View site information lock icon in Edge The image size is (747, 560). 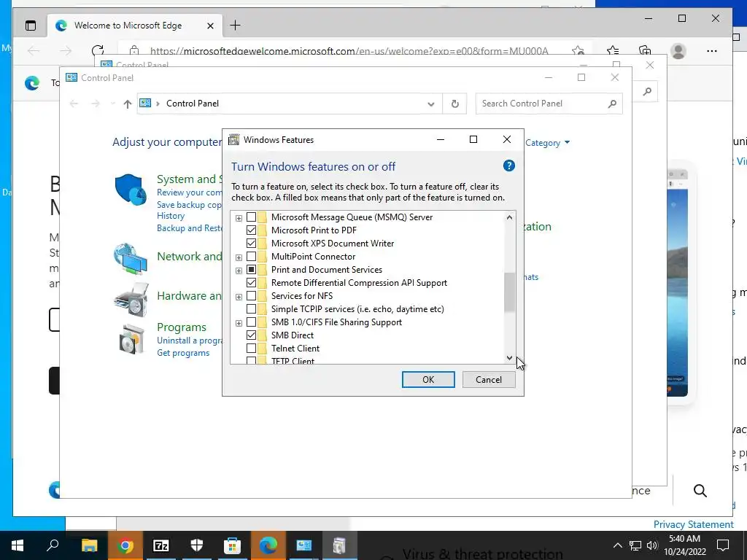coord(134,50)
